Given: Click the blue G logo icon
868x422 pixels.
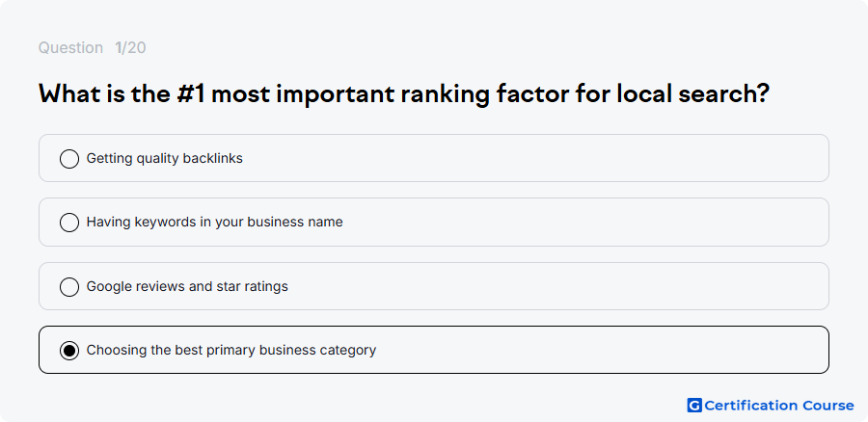Looking at the screenshot, I should click(694, 406).
